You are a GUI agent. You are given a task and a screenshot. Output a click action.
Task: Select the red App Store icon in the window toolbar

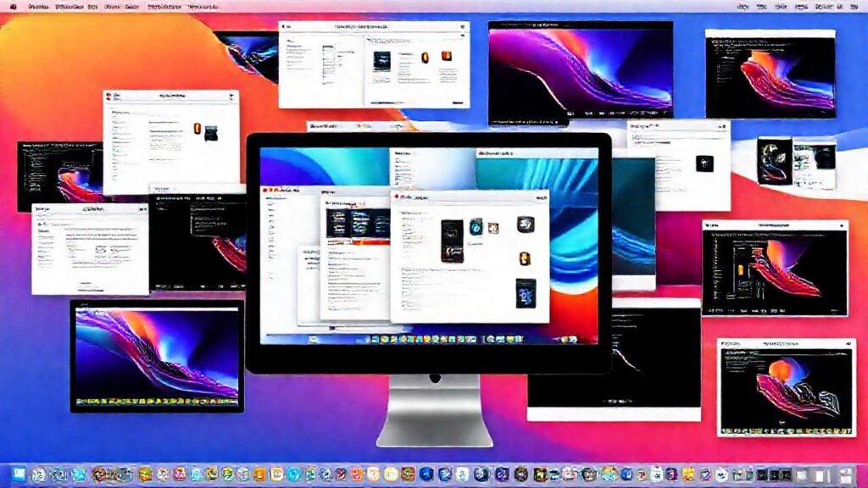[x=398, y=196]
